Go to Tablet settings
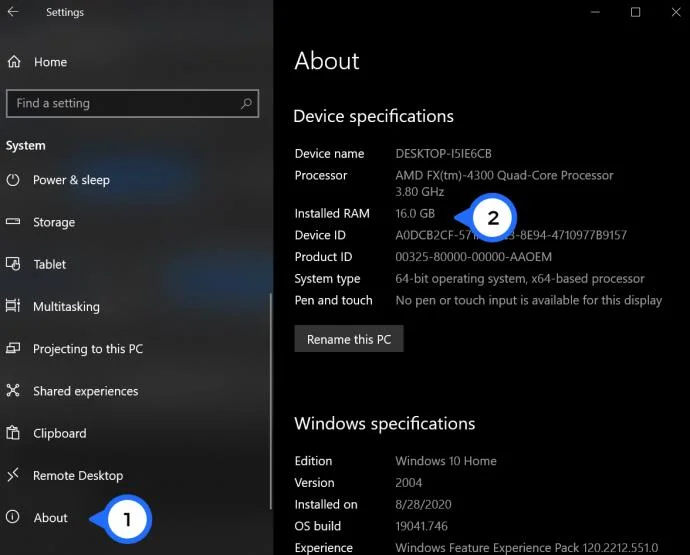This screenshot has width=690, height=555. 50,264
